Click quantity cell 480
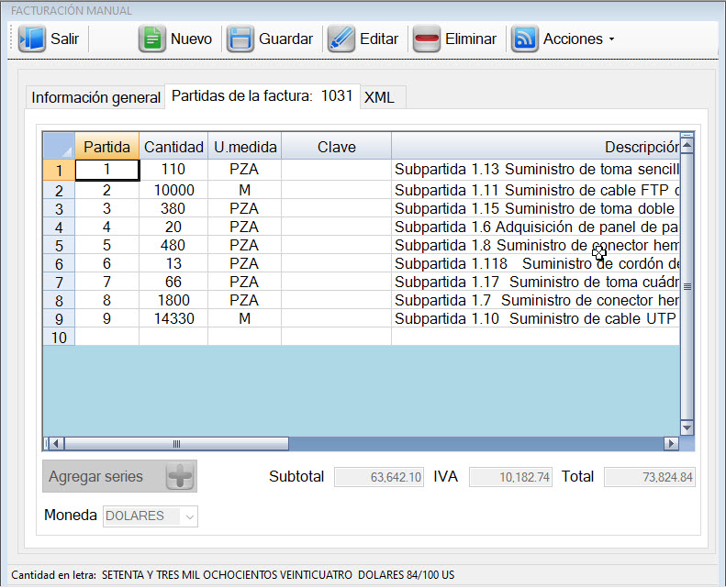Screen dimensions: 726x588 coord(173,245)
